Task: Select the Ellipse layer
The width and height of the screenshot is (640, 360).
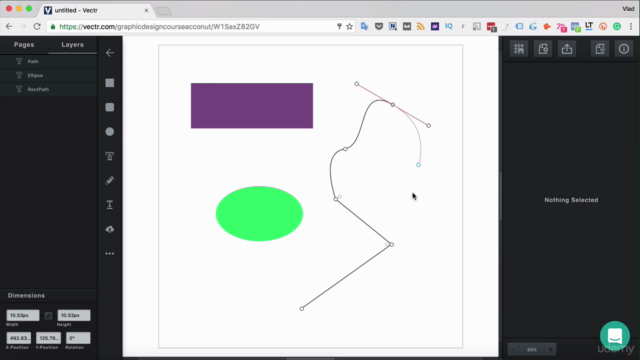Action: coord(49,76)
